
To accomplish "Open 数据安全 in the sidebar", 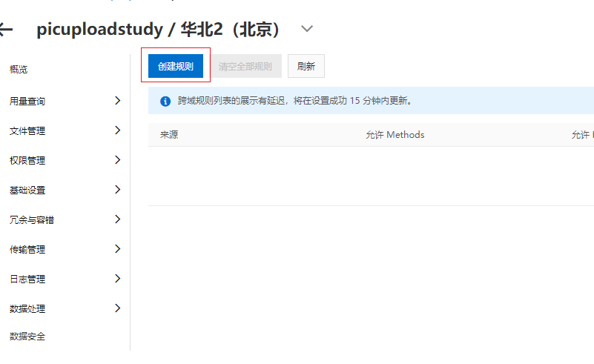I will (x=27, y=337).
